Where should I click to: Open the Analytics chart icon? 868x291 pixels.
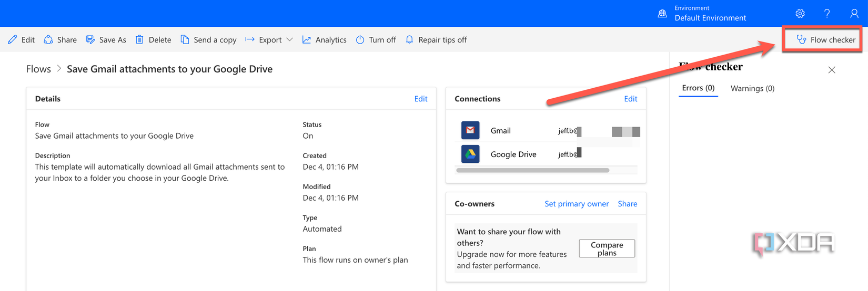pyautogui.click(x=307, y=39)
